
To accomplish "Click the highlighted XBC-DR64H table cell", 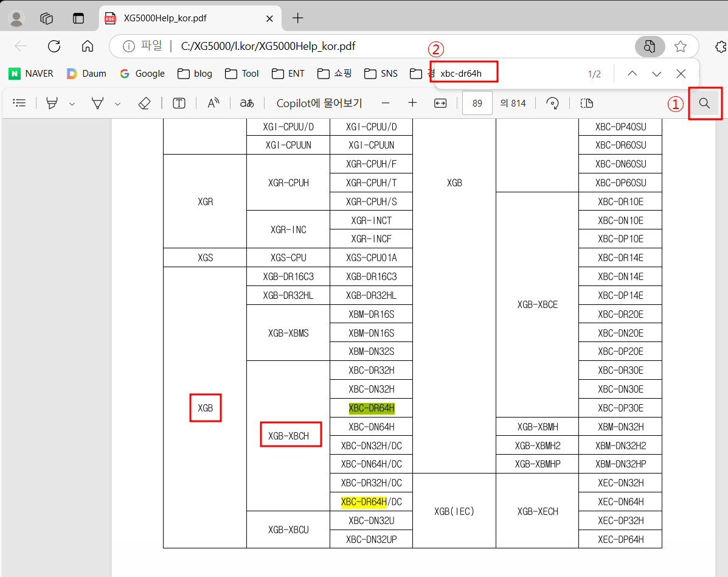I will point(372,408).
